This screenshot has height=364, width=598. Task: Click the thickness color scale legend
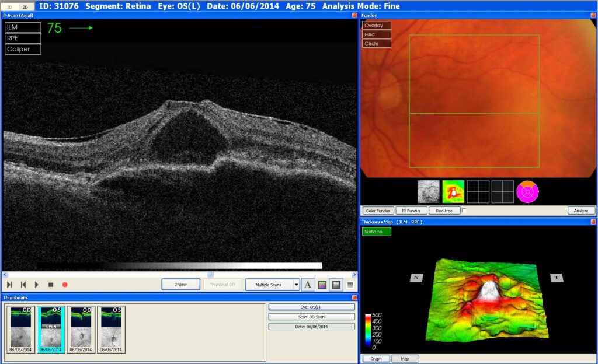click(x=368, y=331)
